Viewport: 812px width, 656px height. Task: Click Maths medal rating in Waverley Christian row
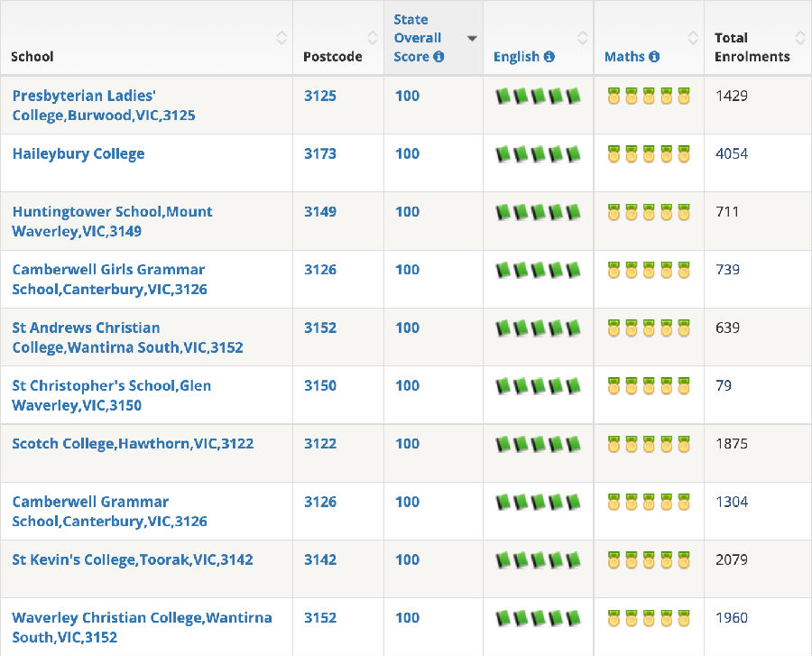(x=649, y=618)
